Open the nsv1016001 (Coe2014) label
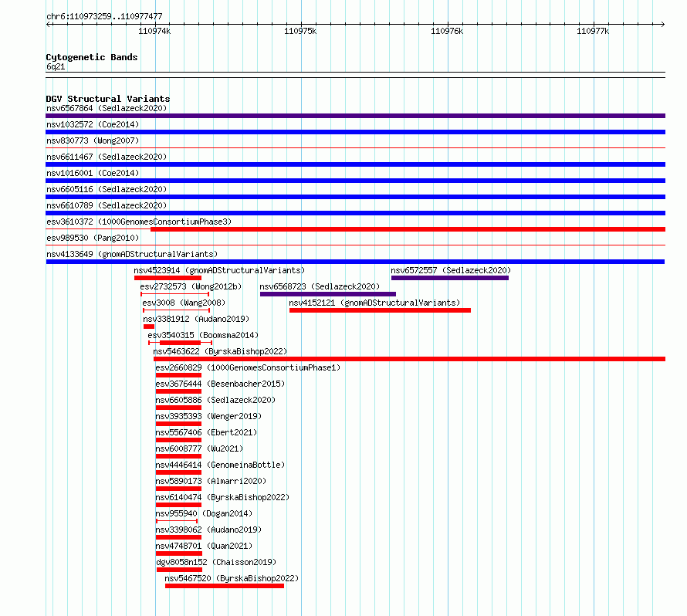 93,173
